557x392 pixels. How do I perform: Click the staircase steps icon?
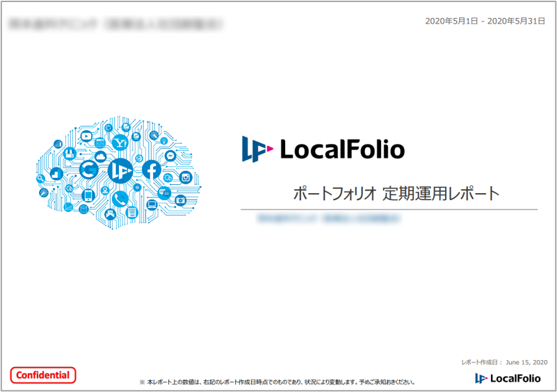(56, 173)
